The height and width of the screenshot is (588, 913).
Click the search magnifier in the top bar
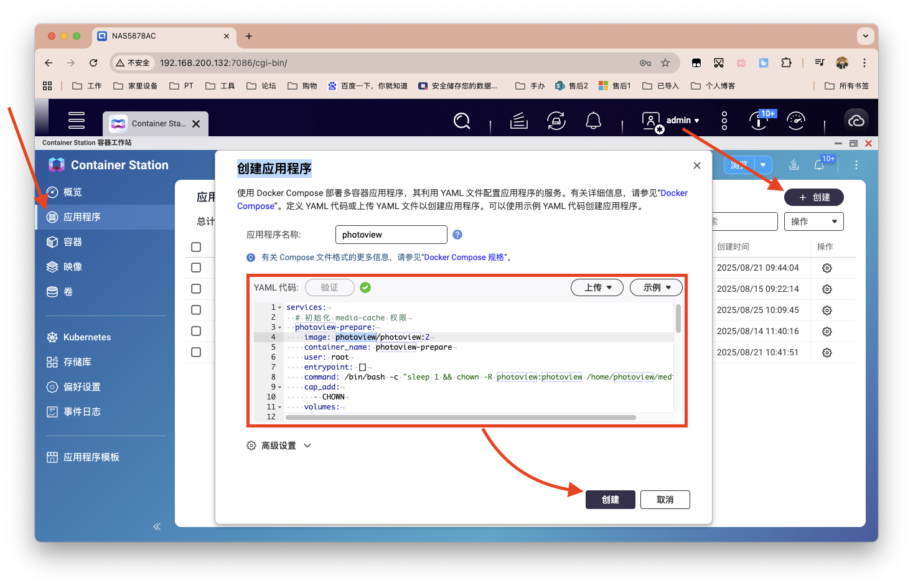(461, 121)
